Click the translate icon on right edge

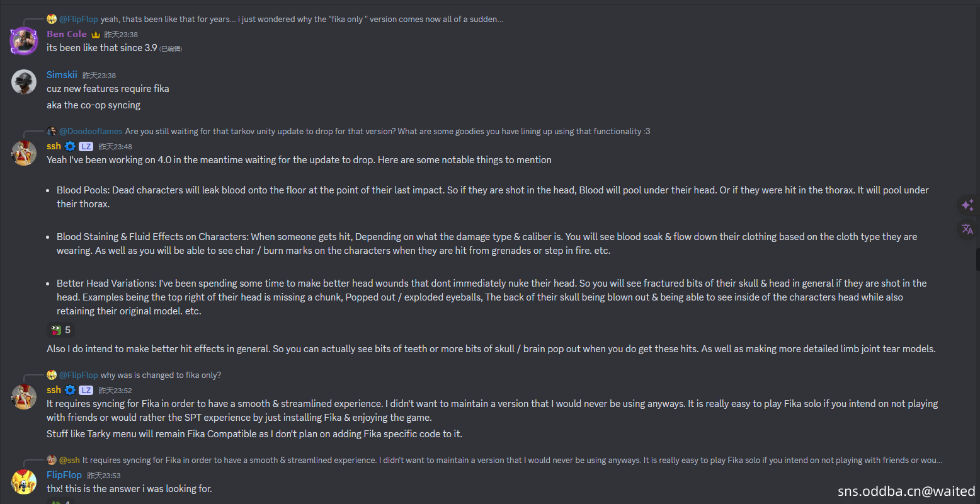pos(967,229)
